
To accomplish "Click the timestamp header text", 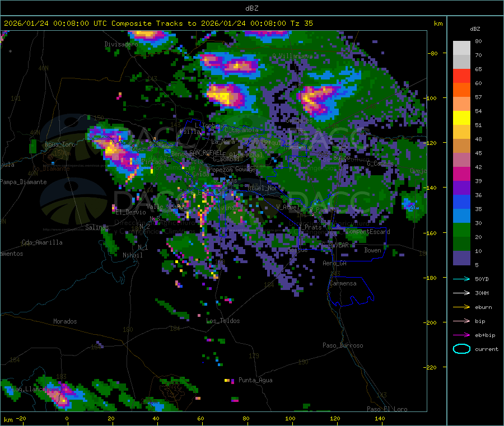I will coord(158,23).
